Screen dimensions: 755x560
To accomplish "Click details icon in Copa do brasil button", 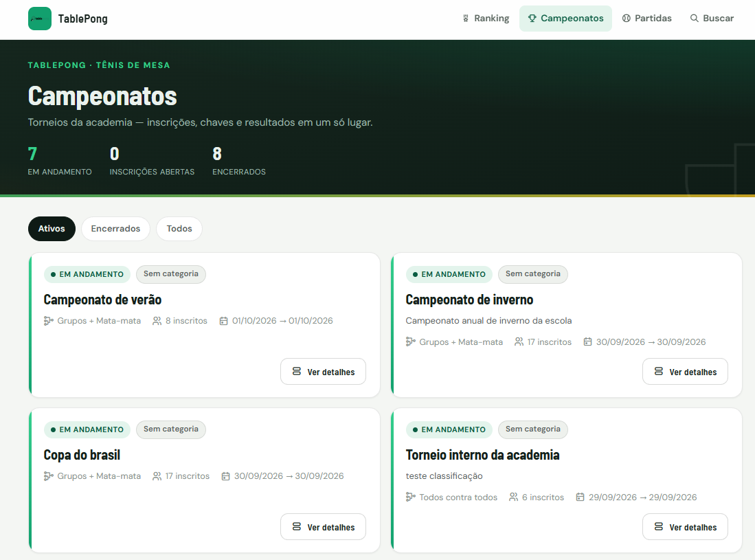I will [x=297, y=526].
